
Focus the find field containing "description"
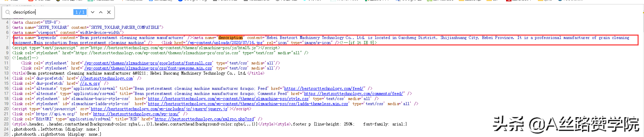(41, 12)
